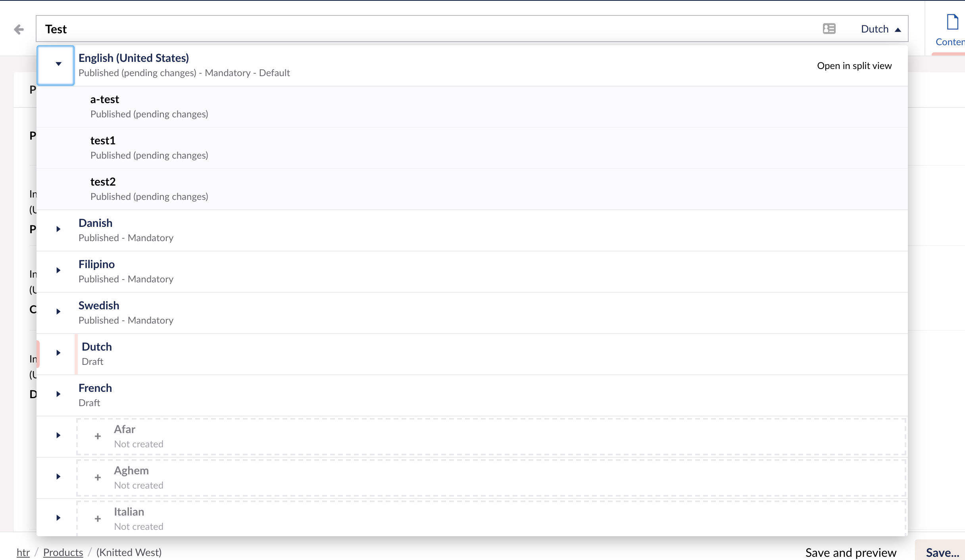Image resolution: width=965 pixels, height=560 pixels.
Task: Collapse the Dutch language selector dropdown
Action: 880,29
